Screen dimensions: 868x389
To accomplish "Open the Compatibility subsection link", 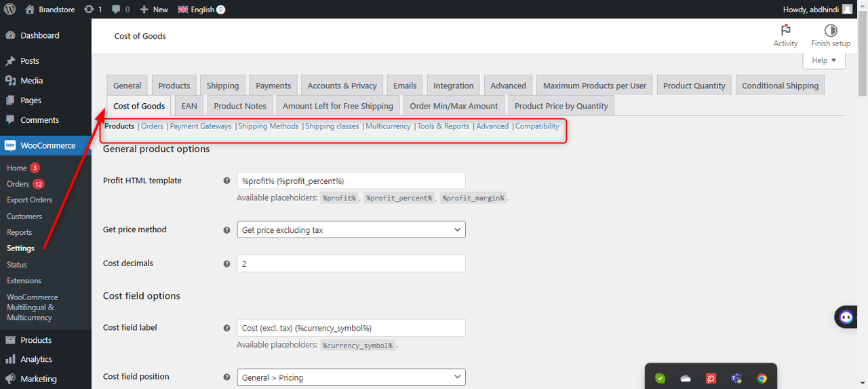I will click(537, 126).
